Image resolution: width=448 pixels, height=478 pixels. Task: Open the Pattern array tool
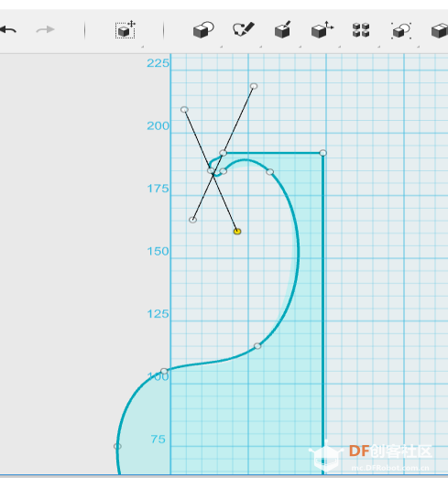pyautogui.click(x=361, y=30)
